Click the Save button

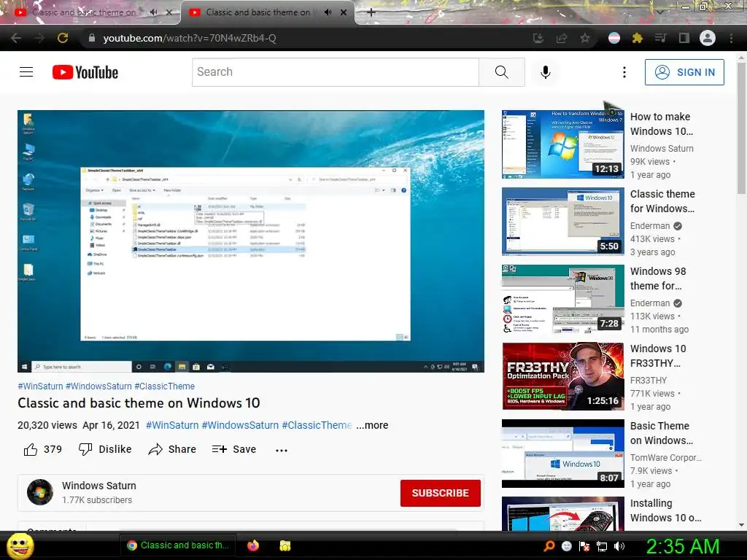pyautogui.click(x=234, y=449)
